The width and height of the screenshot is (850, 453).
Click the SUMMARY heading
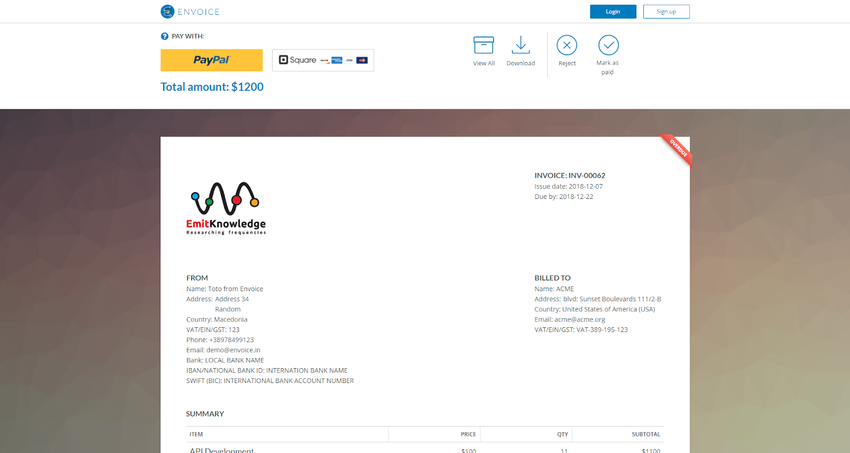pos(205,414)
